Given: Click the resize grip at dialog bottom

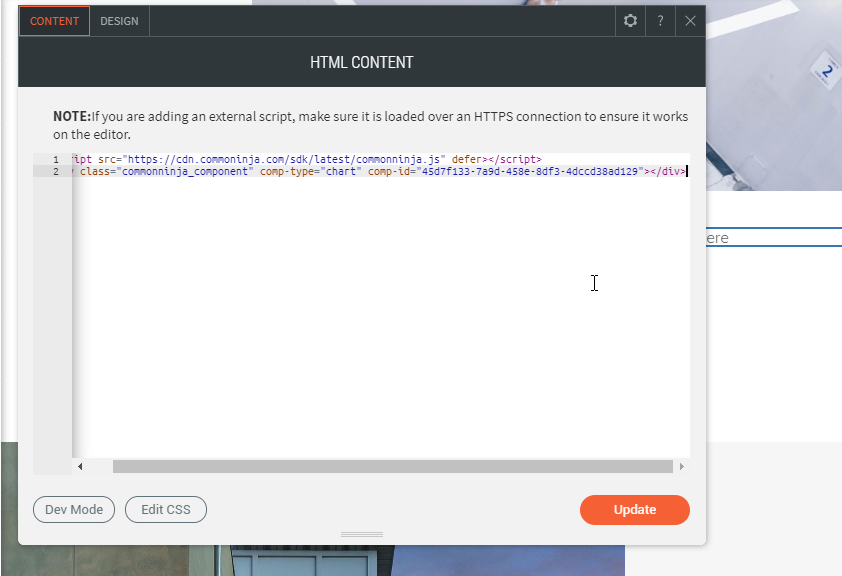Looking at the screenshot, I should 362,535.
